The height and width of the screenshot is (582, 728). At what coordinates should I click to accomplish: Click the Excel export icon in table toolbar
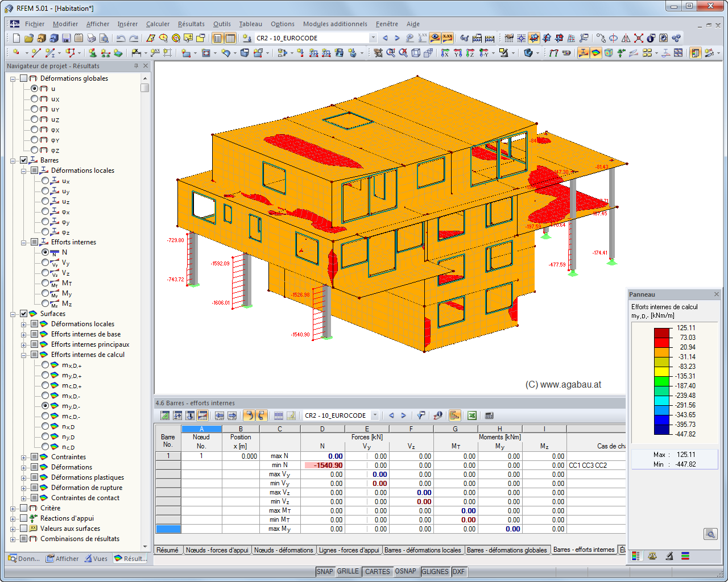coord(471,415)
